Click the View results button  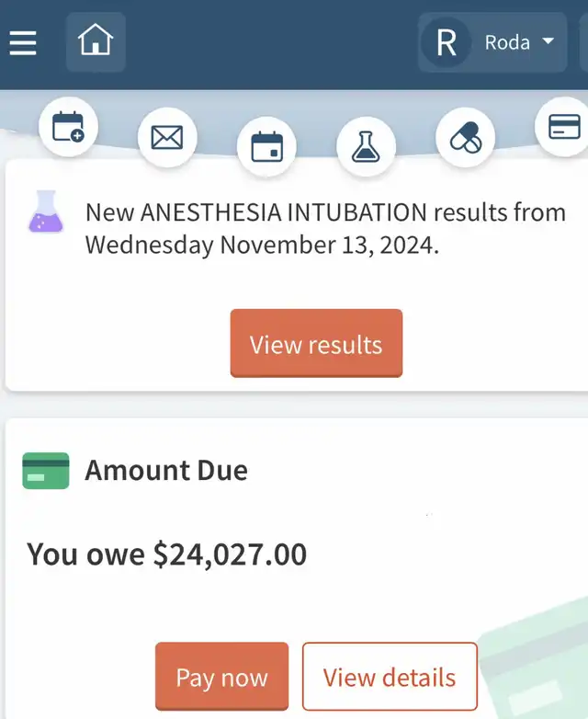coord(316,343)
